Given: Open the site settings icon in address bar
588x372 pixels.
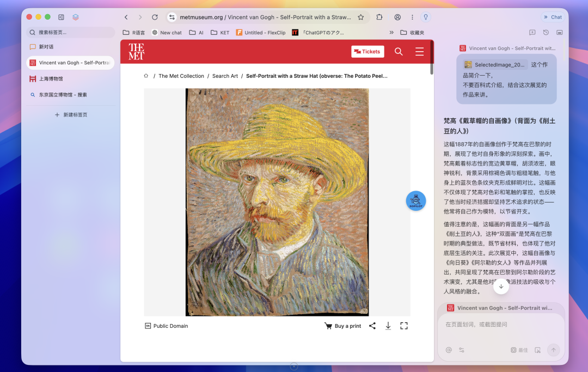Looking at the screenshot, I should pyautogui.click(x=171, y=17).
